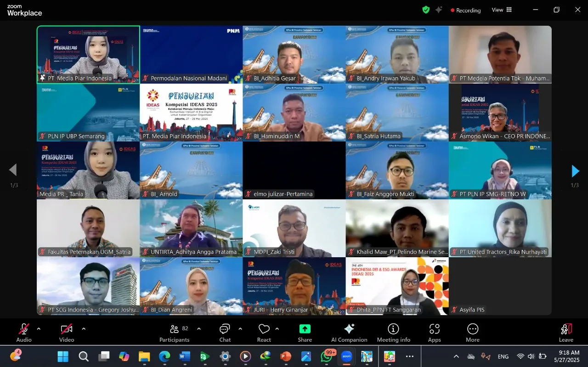This screenshot has height=367, width=588.
Task: Click the name label 'BI_Satria Hutama'
Action: pos(379,136)
